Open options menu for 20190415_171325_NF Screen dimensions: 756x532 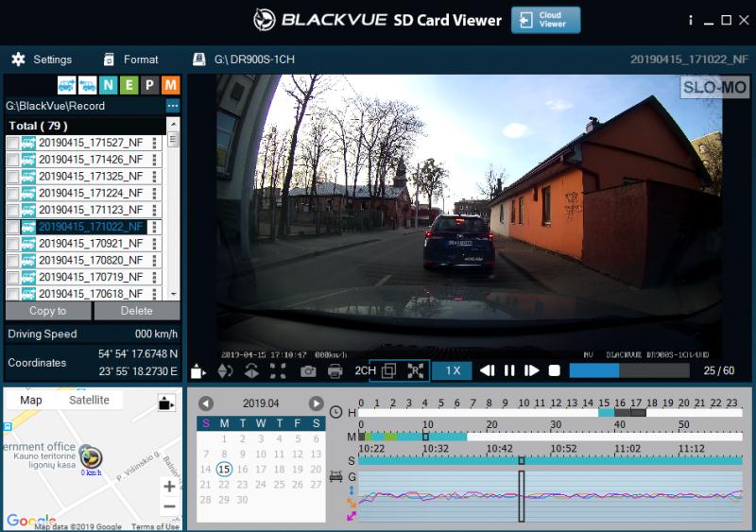click(154, 177)
